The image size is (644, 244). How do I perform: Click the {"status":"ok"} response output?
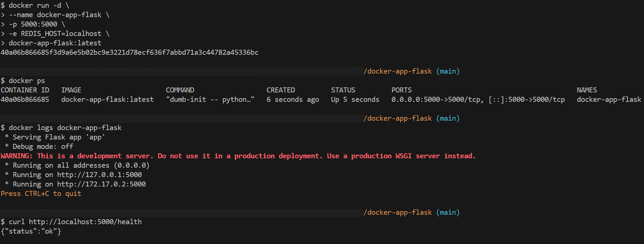31,231
